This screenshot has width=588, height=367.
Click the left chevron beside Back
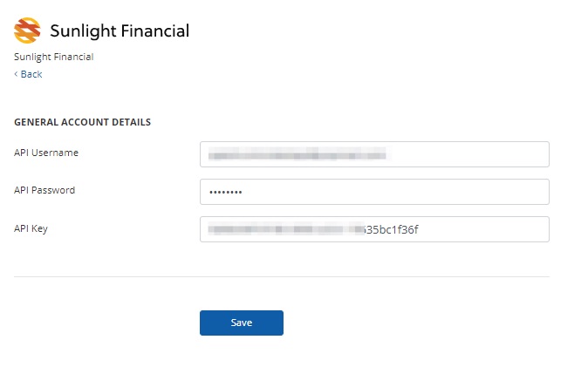tap(16, 74)
